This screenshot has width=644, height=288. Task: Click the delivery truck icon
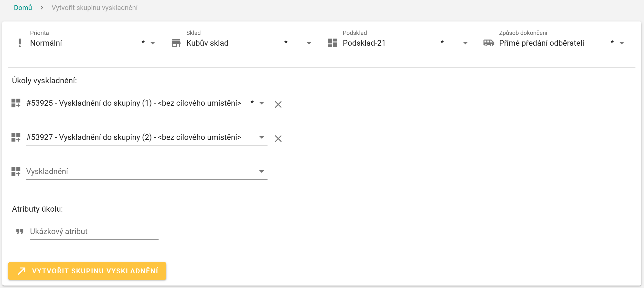[489, 43]
